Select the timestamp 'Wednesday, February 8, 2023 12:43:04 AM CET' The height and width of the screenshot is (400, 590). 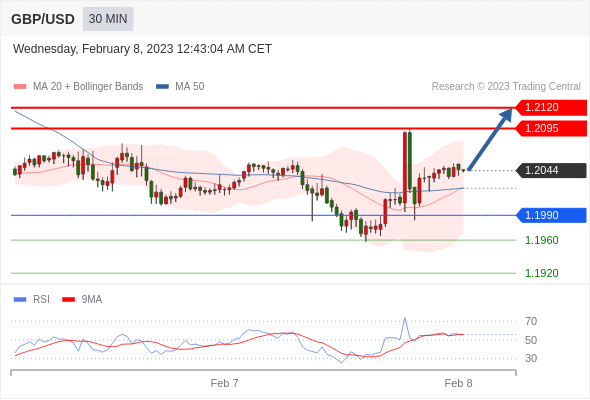click(142, 49)
